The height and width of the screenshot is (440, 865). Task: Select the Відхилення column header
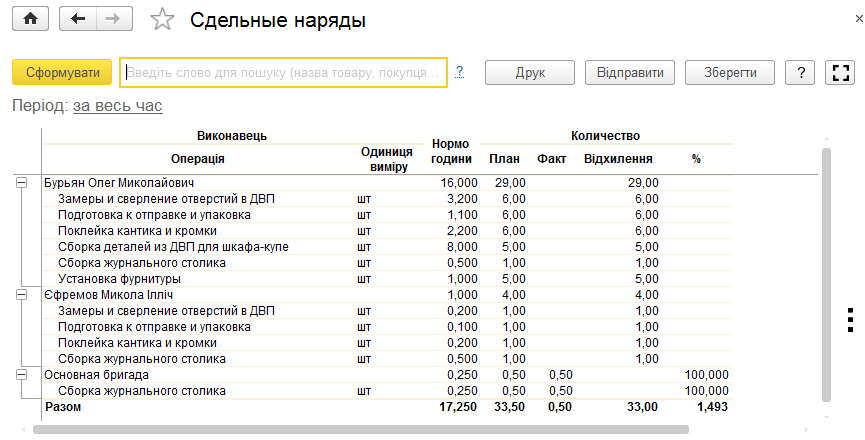[x=618, y=159]
